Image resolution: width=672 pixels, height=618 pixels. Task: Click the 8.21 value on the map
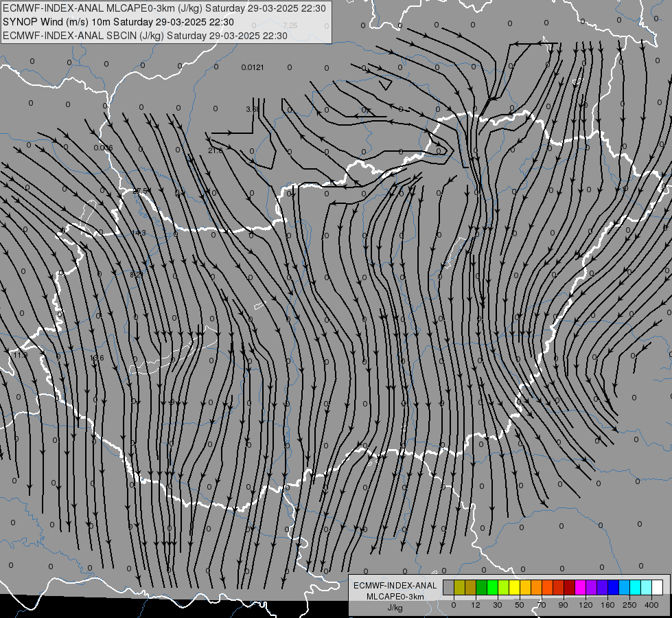[137, 274]
